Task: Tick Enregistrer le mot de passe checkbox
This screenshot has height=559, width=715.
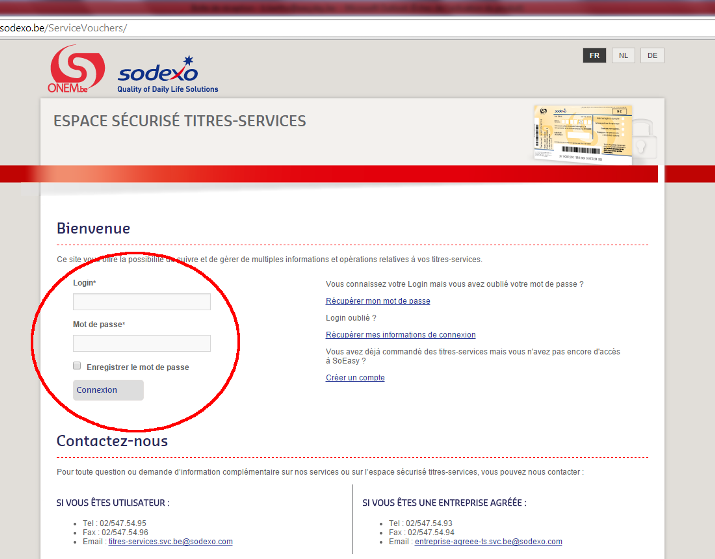Action: pos(77,366)
